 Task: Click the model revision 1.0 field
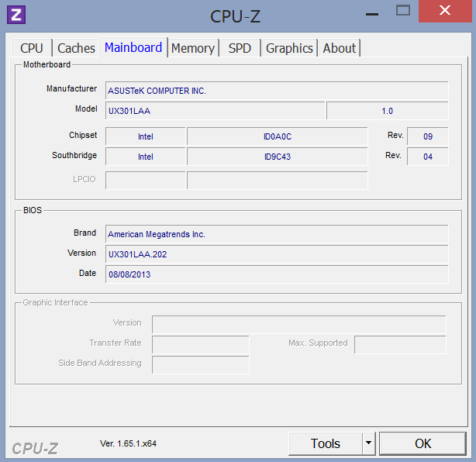coord(388,111)
